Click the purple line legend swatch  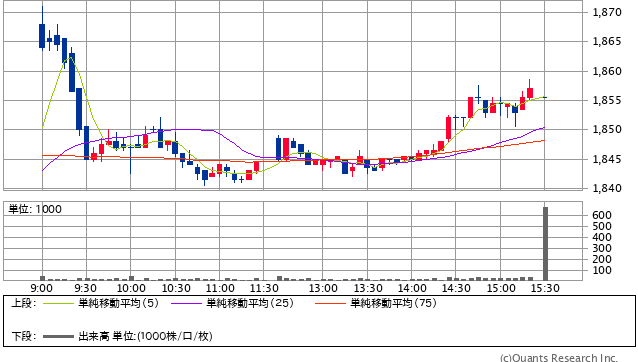tap(187, 303)
